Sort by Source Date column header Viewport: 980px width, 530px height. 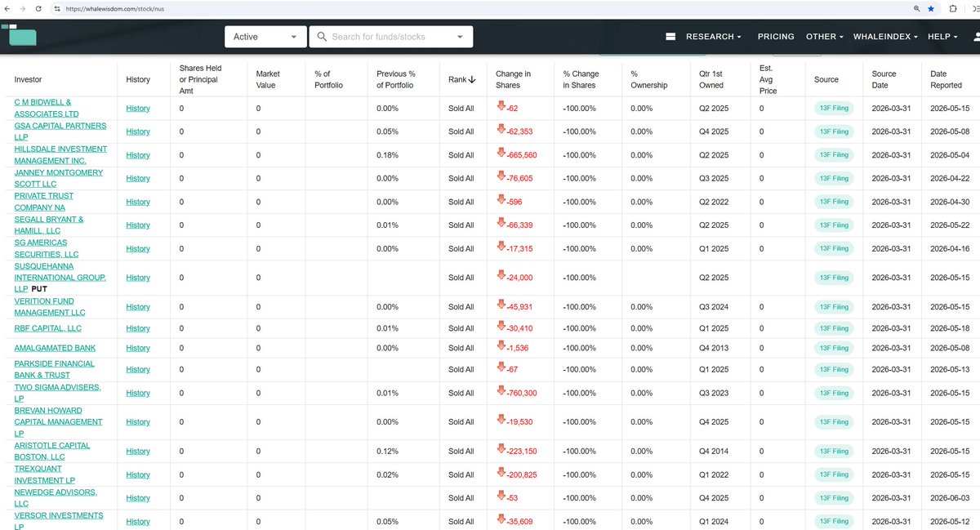[884, 79]
